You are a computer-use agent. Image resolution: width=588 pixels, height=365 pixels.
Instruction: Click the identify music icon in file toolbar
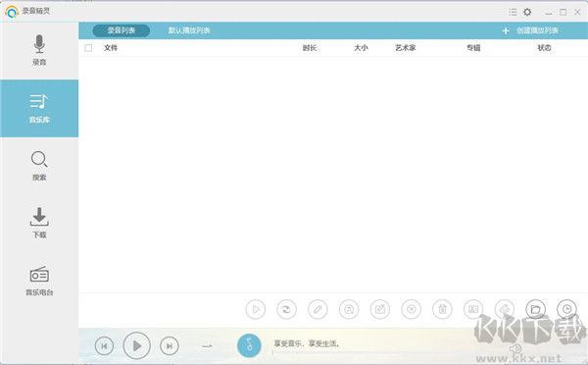pyautogui.click(x=349, y=309)
